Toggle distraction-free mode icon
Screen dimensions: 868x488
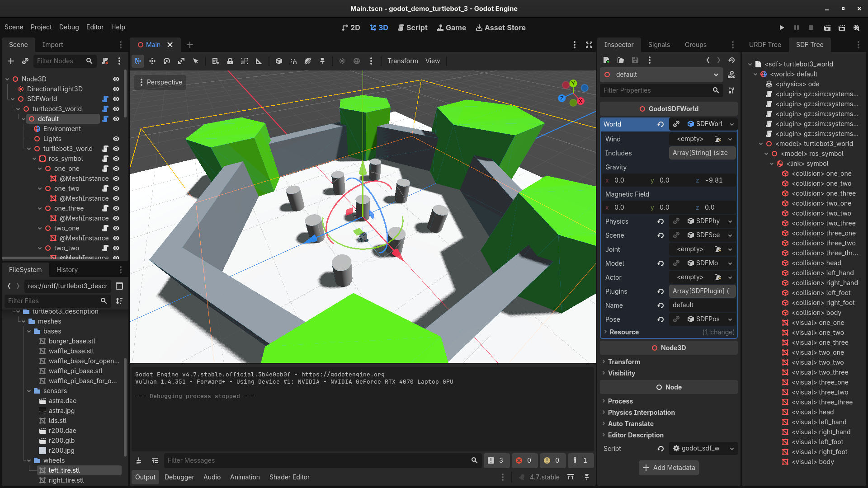click(x=589, y=45)
